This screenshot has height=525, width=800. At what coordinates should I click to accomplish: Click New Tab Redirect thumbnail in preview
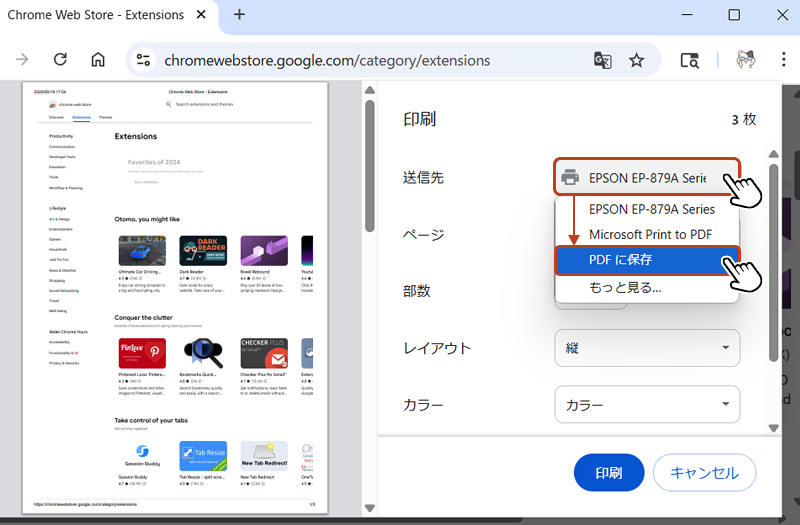click(264, 456)
